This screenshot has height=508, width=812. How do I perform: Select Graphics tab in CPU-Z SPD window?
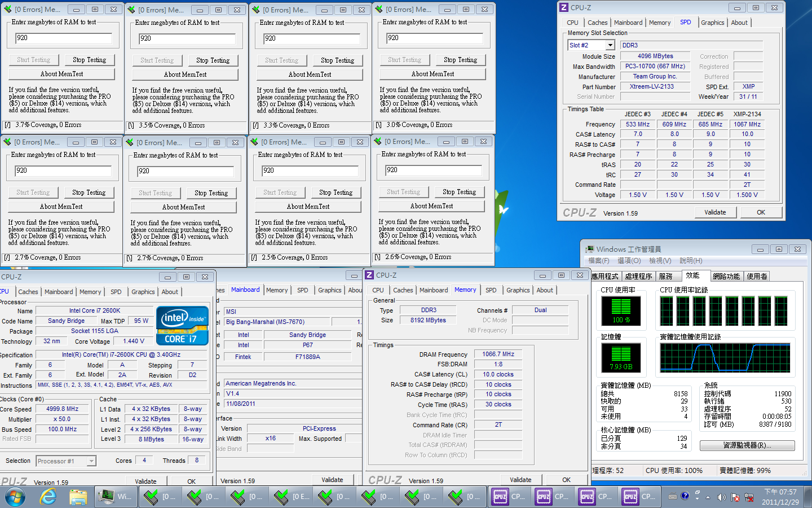click(x=713, y=23)
